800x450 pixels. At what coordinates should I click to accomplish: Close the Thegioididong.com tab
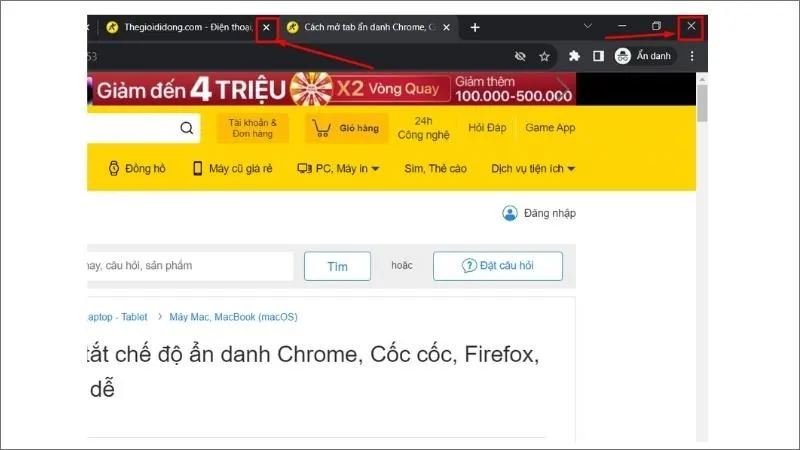(266, 28)
